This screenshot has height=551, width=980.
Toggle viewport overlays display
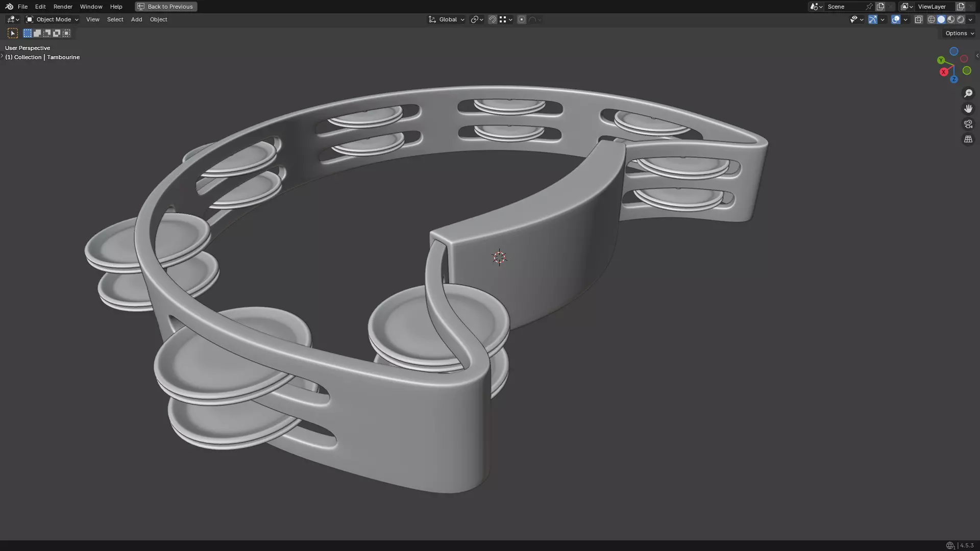(x=896, y=19)
